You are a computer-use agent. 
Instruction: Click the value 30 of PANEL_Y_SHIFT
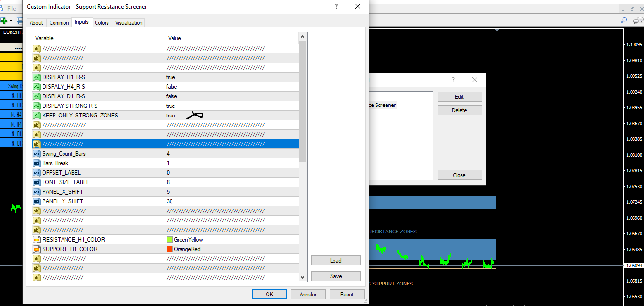[170, 201]
